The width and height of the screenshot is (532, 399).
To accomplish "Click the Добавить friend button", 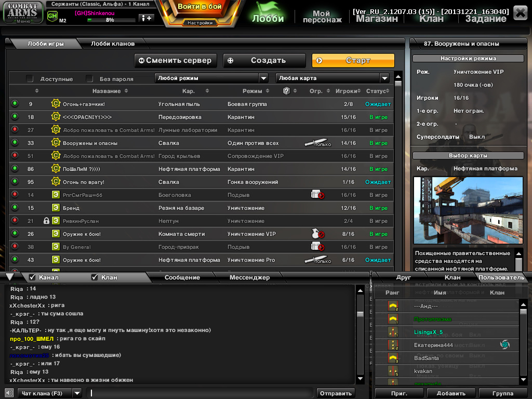I will [451, 393].
